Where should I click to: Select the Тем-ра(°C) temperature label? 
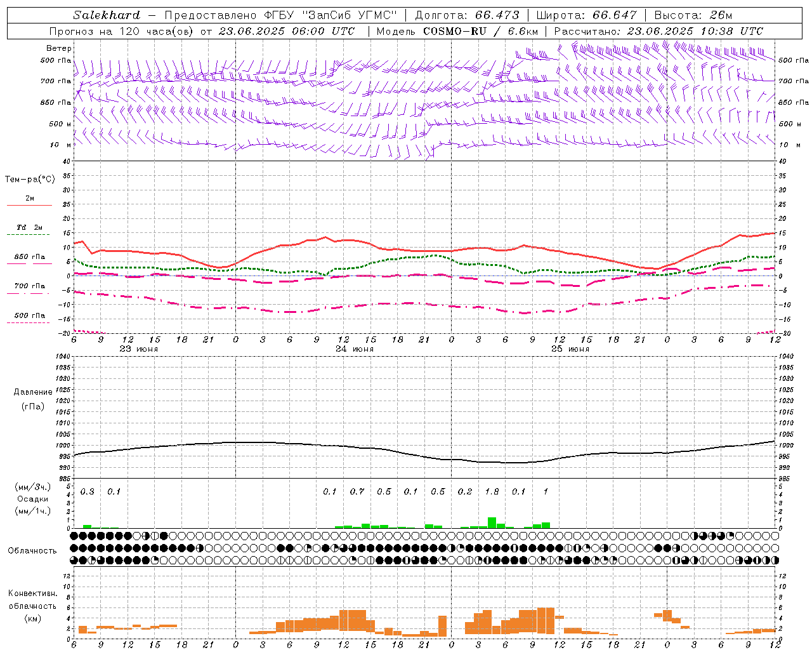coord(30,180)
